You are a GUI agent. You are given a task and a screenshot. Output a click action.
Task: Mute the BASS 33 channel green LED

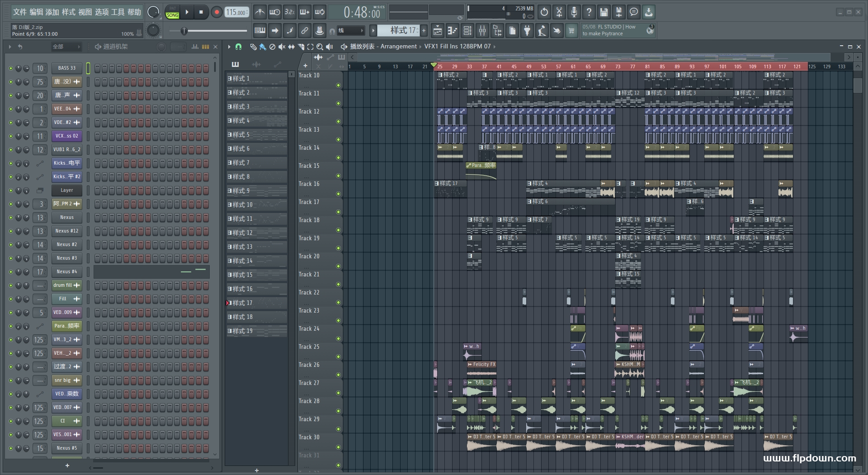point(10,68)
